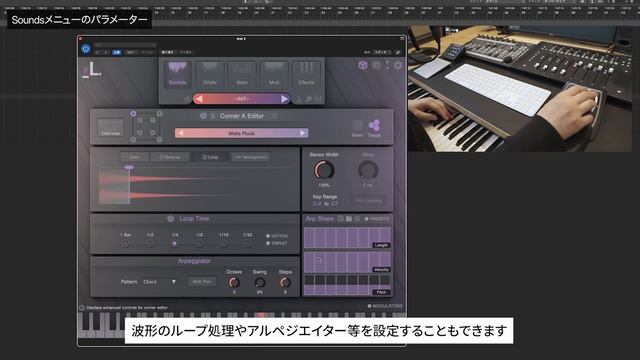The width and height of the screenshot is (640, 360).
Task: Open the Sounds tab
Action: [177, 74]
